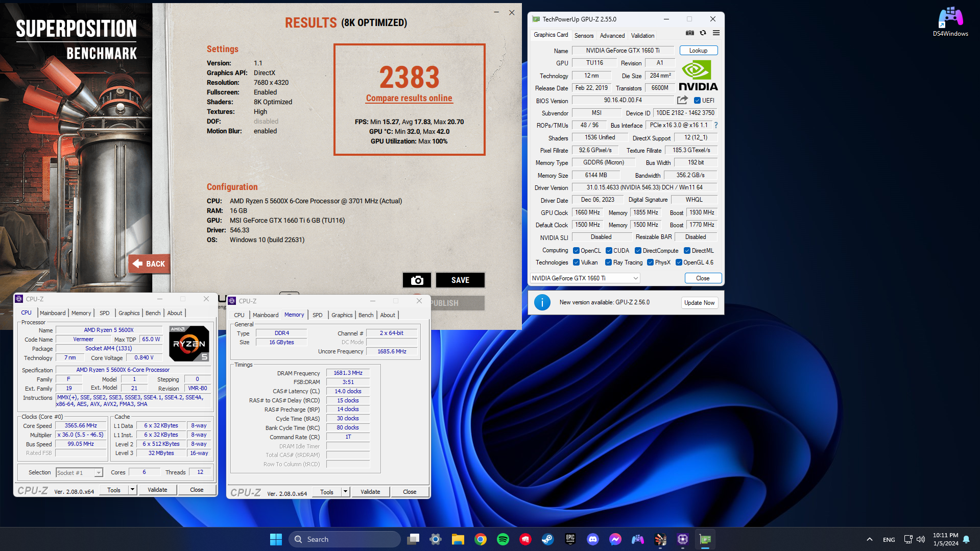
Task: Open Settings gear on taskbar
Action: 436,539
